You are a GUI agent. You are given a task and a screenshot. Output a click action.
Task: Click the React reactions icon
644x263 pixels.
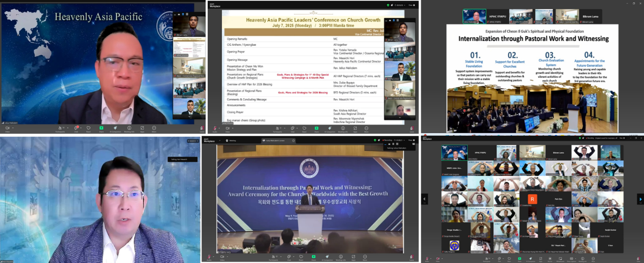pyautogui.click(x=301, y=257)
